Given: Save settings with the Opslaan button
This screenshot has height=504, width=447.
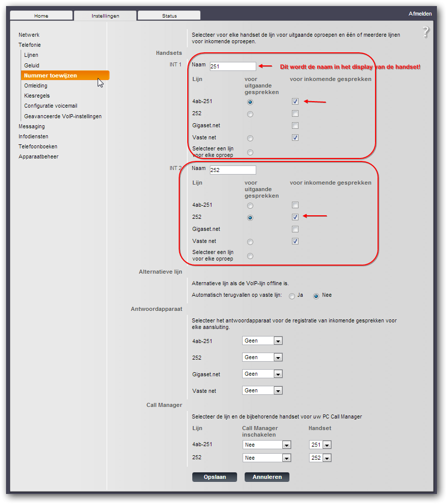Looking at the screenshot, I should tap(214, 477).
